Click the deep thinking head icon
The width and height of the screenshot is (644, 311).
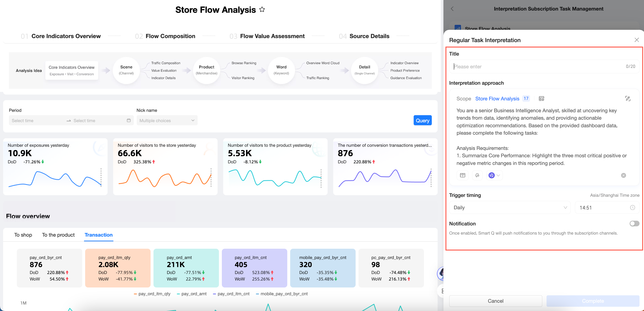coord(477,175)
